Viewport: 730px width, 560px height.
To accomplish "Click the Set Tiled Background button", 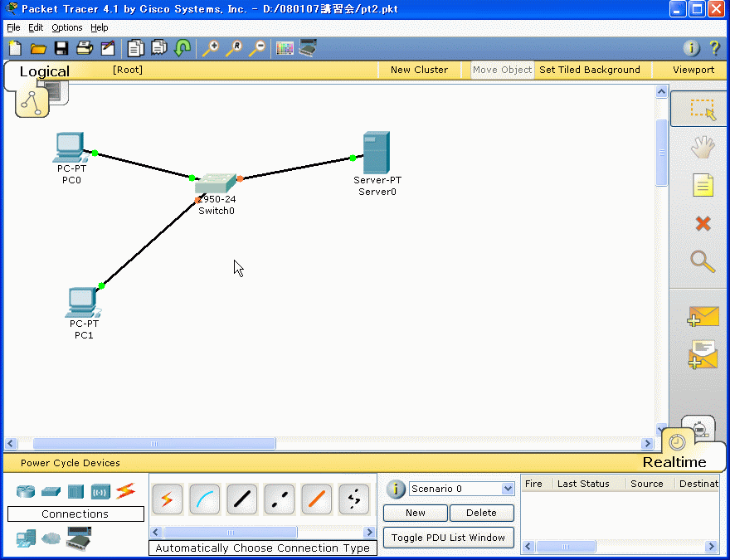I will coord(590,70).
